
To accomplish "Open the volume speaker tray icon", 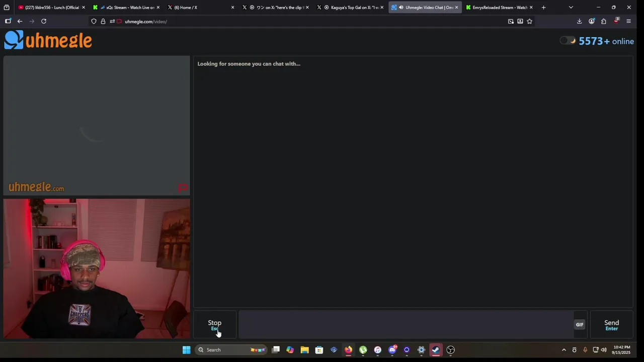I will coord(604,350).
